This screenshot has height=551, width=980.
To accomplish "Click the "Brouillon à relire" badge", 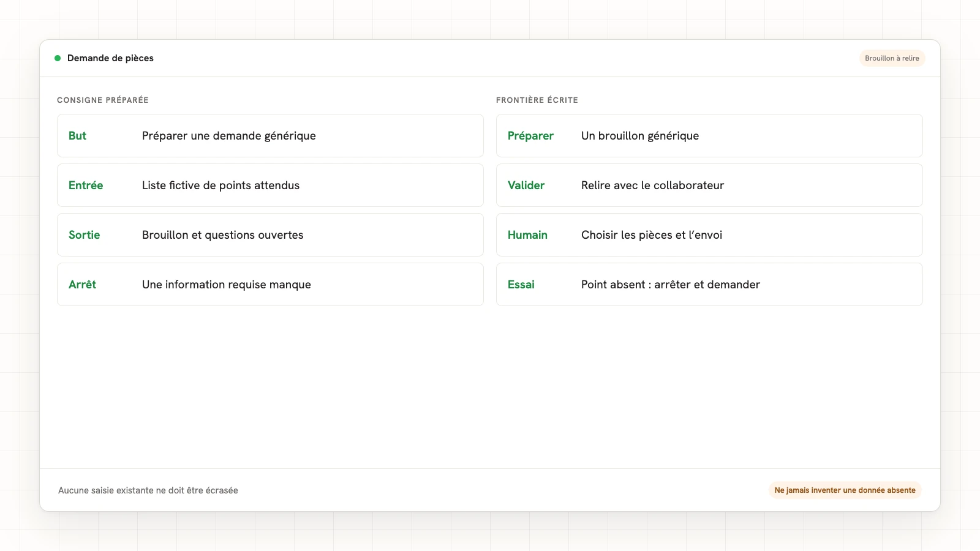I will [892, 58].
